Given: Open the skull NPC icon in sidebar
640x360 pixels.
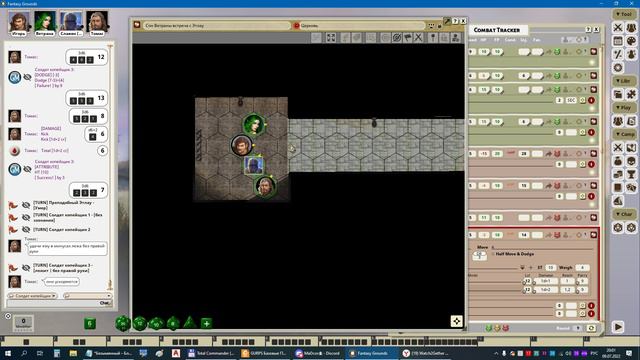Looking at the screenshot, I should tap(631, 161).
